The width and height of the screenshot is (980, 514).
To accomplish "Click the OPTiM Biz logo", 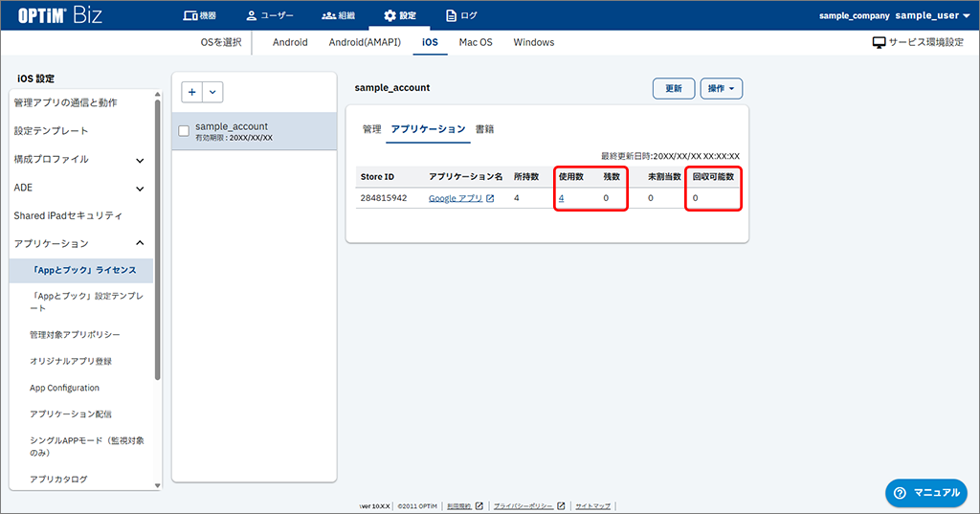I will click(59, 15).
